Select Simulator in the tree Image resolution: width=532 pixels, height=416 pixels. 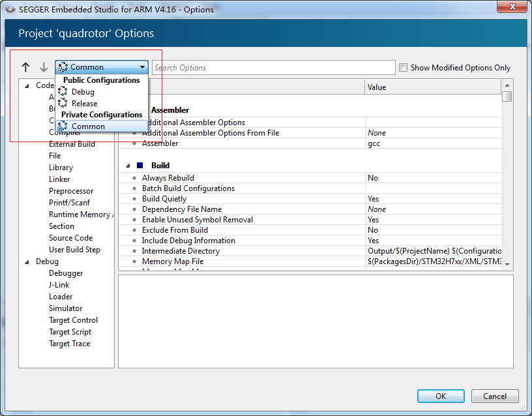click(65, 308)
